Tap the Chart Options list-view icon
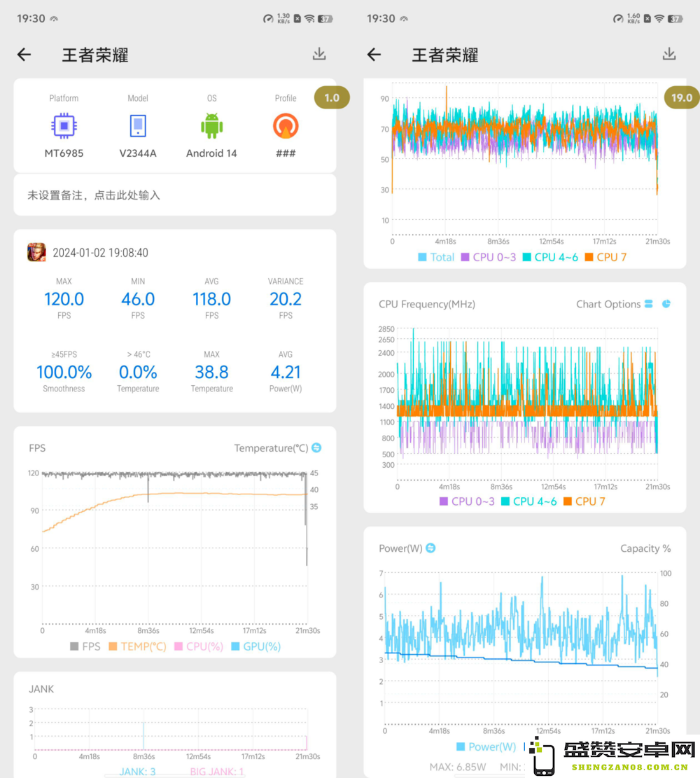The image size is (700, 778). (x=648, y=304)
